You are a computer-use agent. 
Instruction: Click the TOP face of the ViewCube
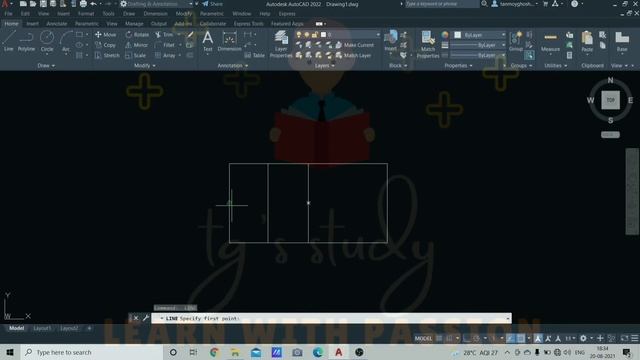(x=610, y=100)
